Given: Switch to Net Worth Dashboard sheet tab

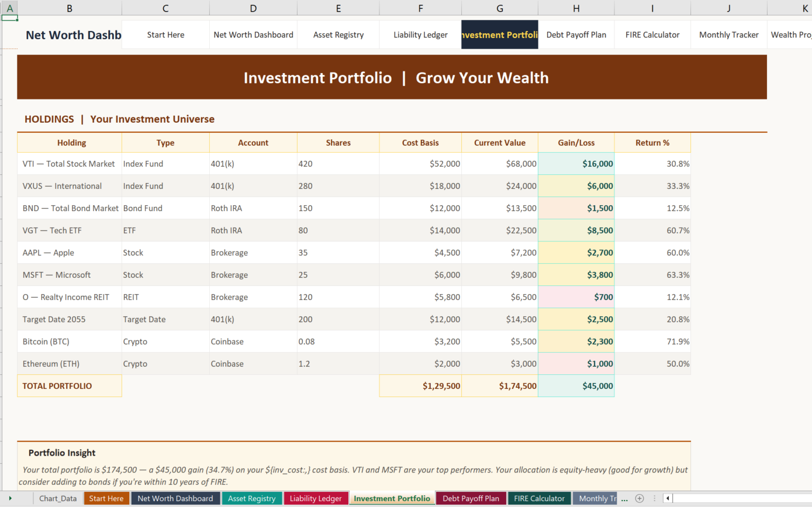Looking at the screenshot, I should click(x=175, y=498).
